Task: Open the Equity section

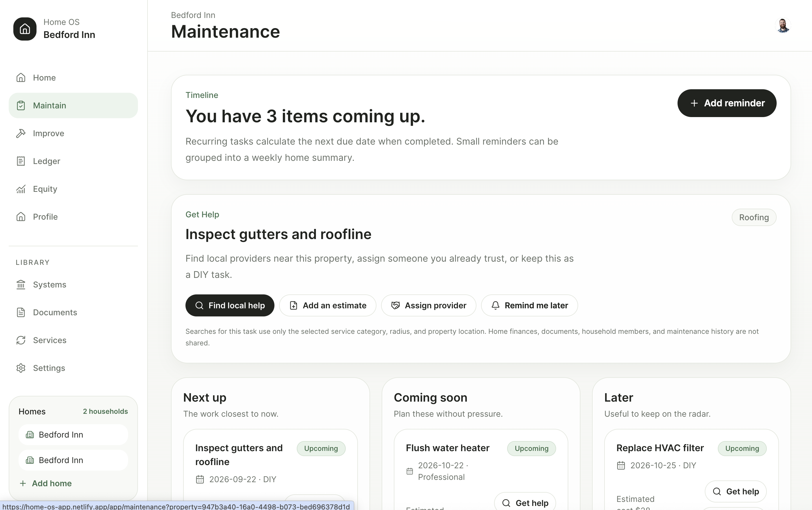Action: 73,189
